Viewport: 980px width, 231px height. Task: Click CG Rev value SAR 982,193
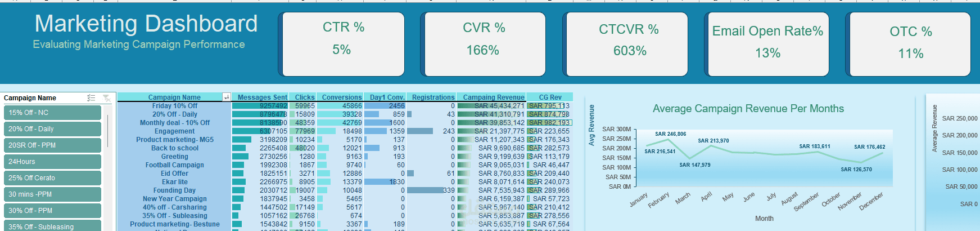549,123
